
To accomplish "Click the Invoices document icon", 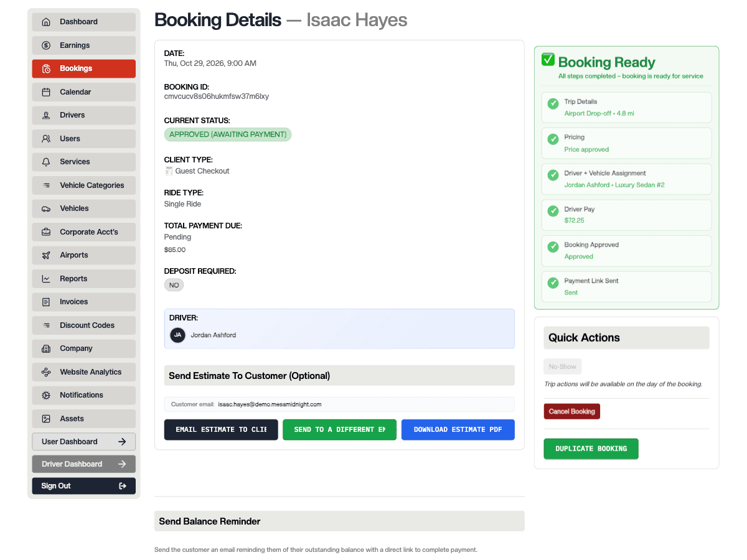I will [x=46, y=302].
